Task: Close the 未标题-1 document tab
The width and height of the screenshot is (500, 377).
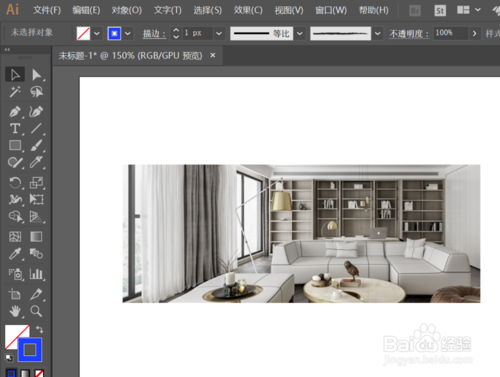Action: point(213,55)
